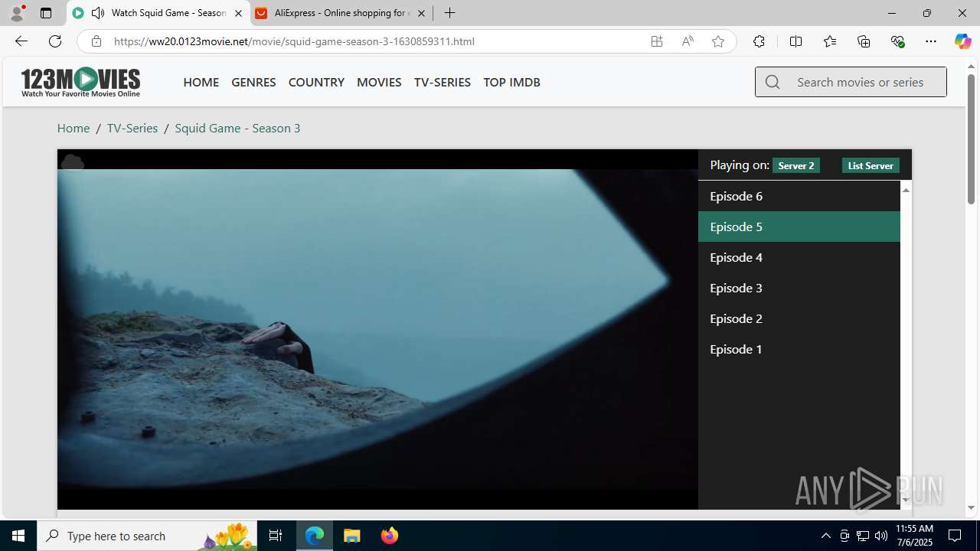The height and width of the screenshot is (551, 980).
Task: Click the Server 2 badge
Action: pos(796,165)
